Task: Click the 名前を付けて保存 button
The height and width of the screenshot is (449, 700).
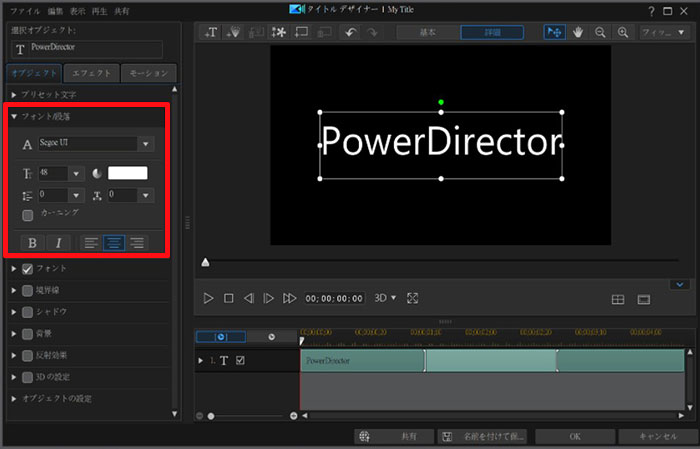Action: 483,436
